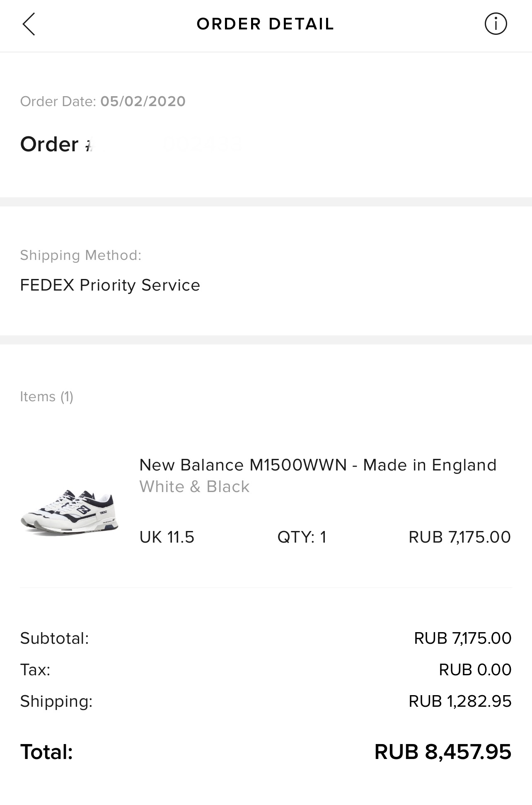Screen dimensions: 532x805
Task: Tap the bold Total label
Action: [46, 752]
